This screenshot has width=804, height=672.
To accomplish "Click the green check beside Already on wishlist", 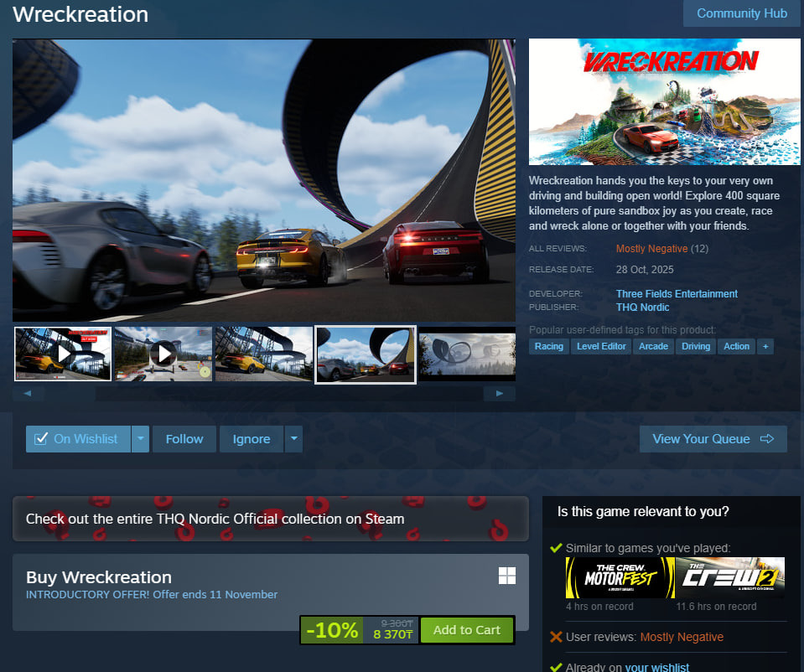I will point(556,667).
